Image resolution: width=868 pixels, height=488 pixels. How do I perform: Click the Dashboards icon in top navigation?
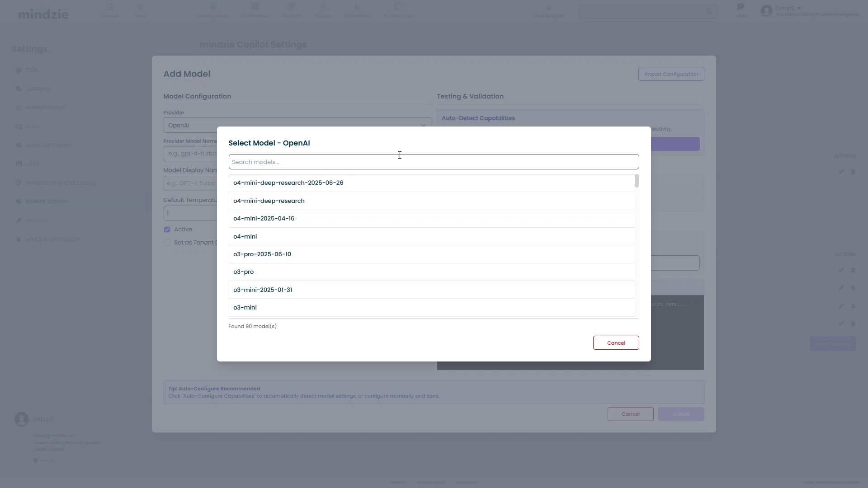point(255,7)
